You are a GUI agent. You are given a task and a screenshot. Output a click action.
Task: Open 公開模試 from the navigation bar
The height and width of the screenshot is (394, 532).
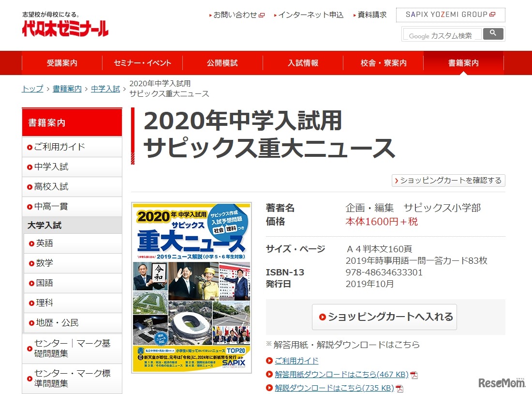coord(222,62)
